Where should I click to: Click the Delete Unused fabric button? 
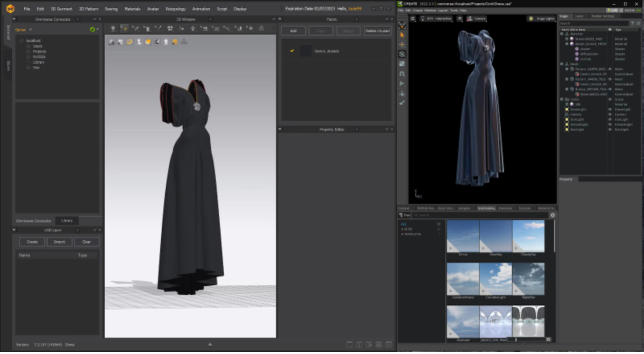[x=377, y=31]
